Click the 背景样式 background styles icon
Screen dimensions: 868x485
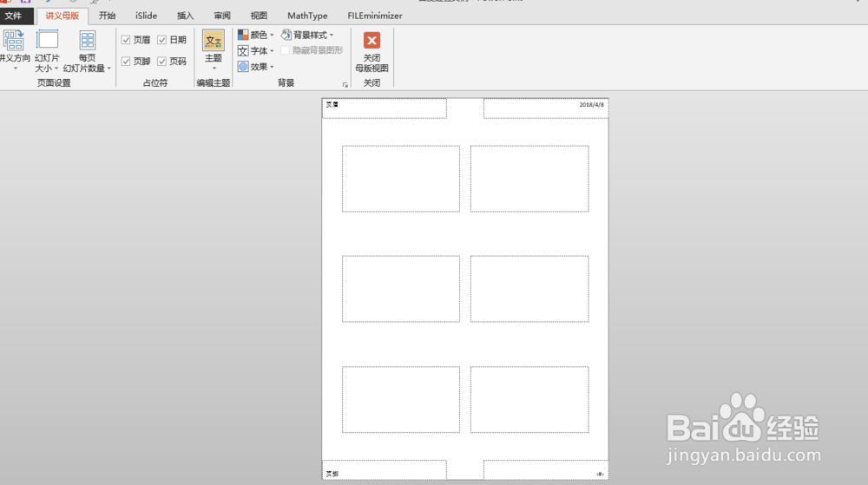point(286,35)
